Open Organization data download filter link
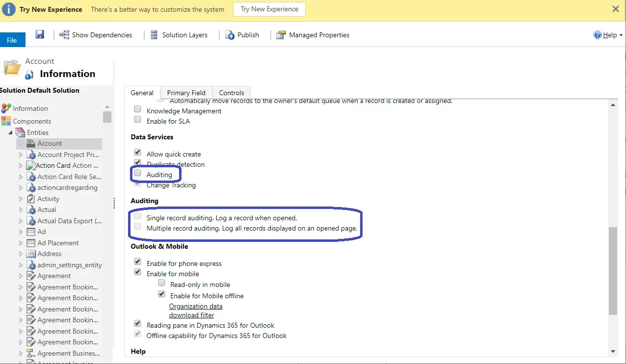Image resolution: width=626 pixels, height=364 pixels. [x=196, y=311]
